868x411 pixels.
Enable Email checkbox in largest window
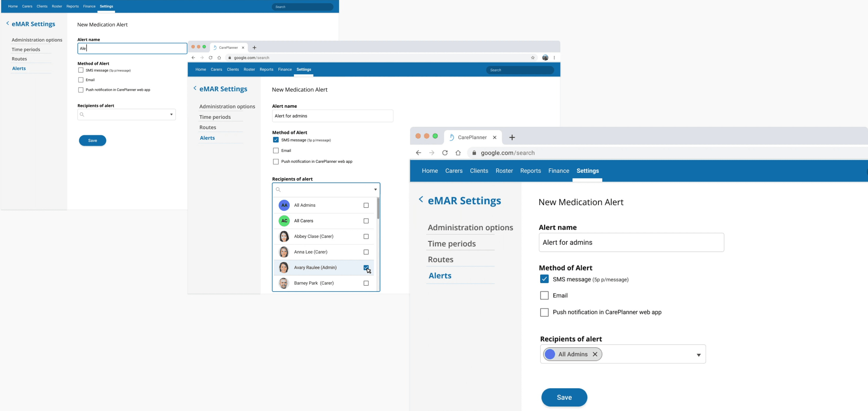(544, 295)
